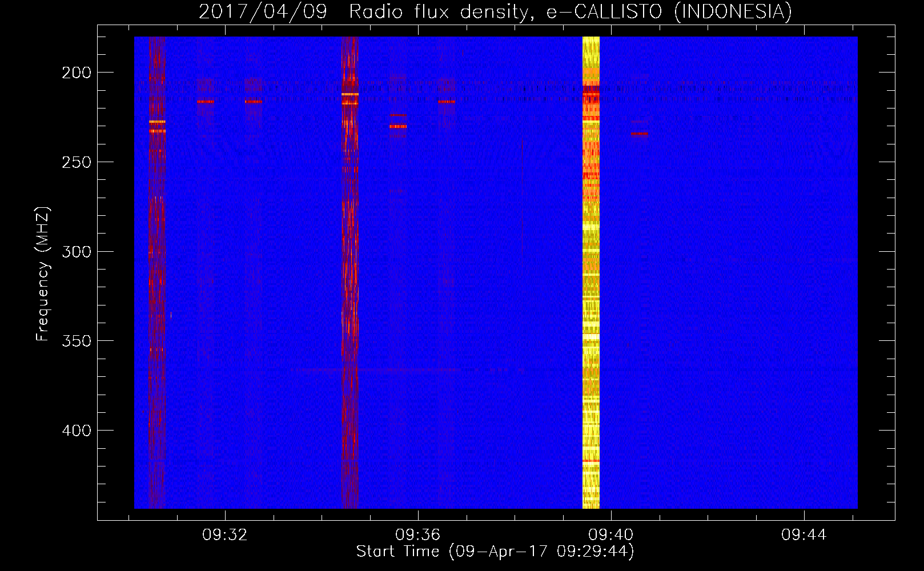Click the 250 frequency tick label
The image size is (924, 571).
click(x=77, y=162)
